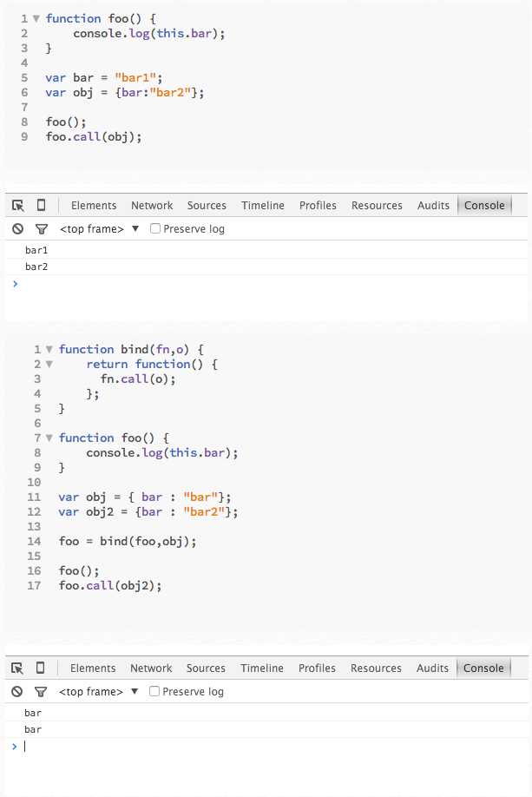The image size is (532, 797).
Task: Click line number 14 in lower editor gutter
Action: pos(34,542)
